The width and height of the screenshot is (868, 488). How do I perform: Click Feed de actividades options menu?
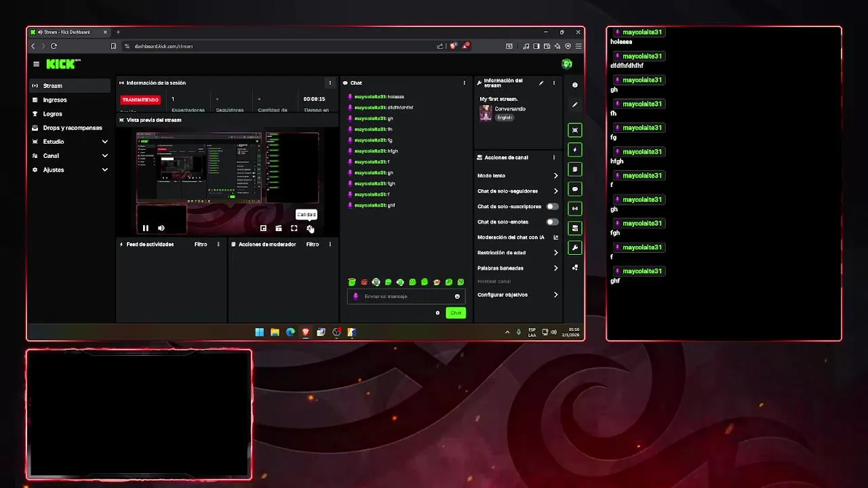tap(218, 244)
